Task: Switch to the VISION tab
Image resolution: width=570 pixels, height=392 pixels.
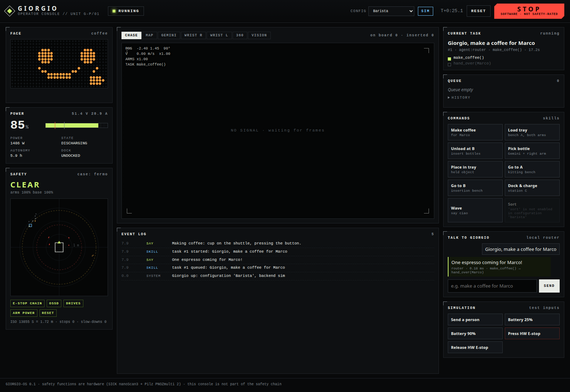Action: tap(259, 35)
